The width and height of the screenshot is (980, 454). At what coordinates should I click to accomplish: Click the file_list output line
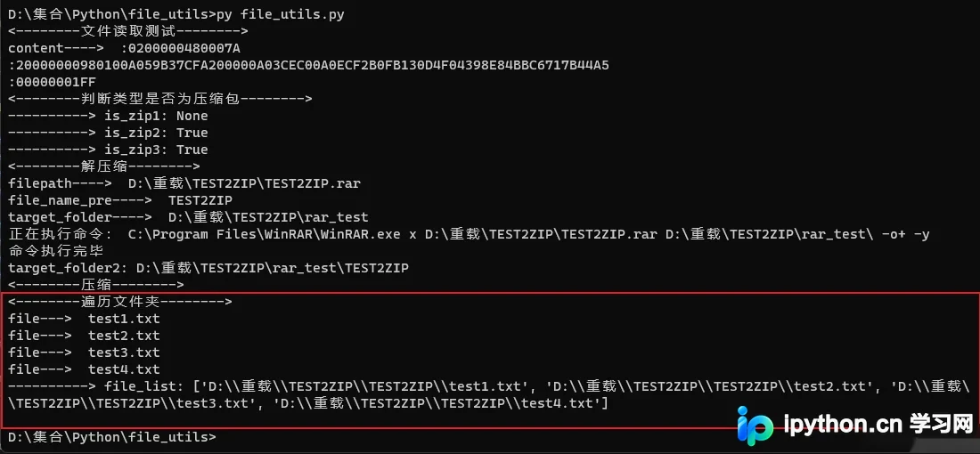pos(490,394)
